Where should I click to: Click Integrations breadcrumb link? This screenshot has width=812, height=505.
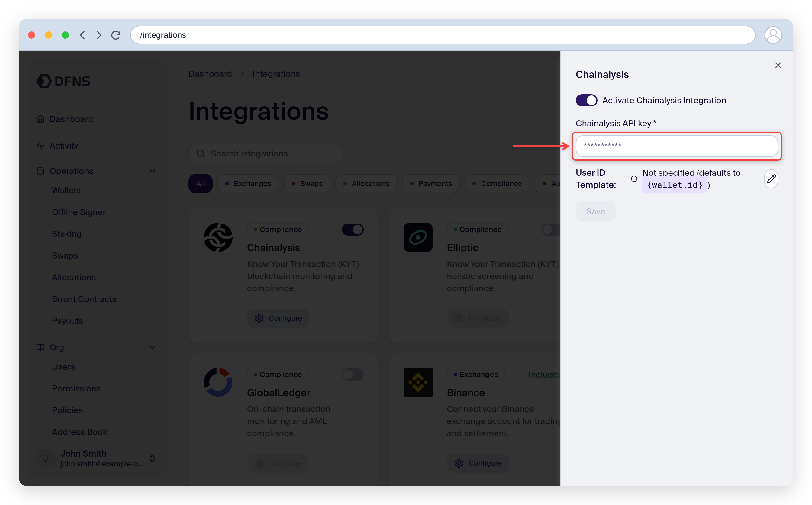[276, 74]
